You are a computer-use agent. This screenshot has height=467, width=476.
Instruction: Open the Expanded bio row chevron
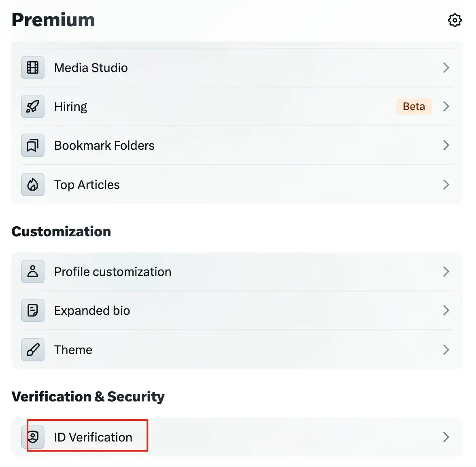(x=446, y=310)
